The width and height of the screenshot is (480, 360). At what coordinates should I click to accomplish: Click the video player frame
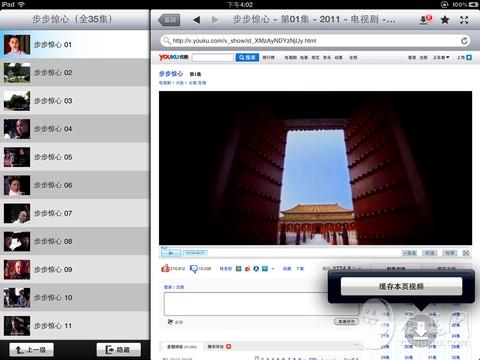[x=315, y=168]
